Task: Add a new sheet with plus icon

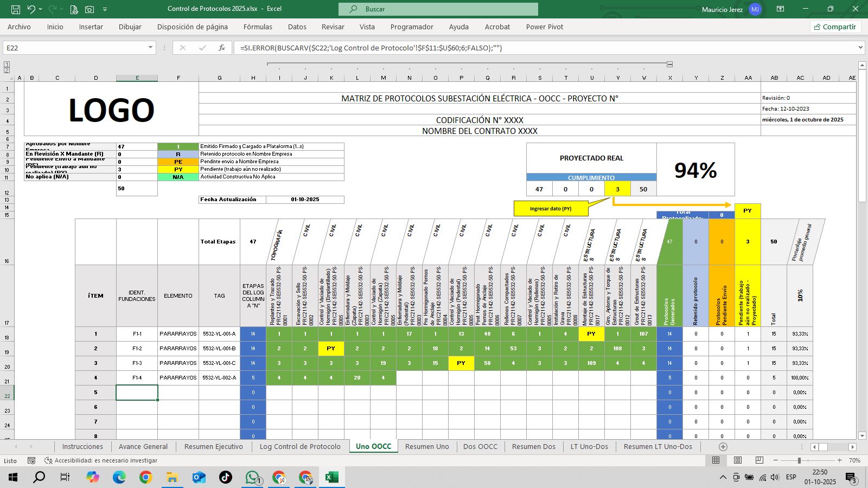Action: click(723, 446)
